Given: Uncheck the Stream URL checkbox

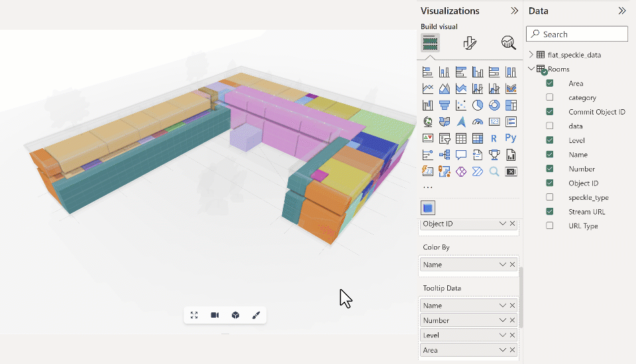Looking at the screenshot, I should (550, 211).
